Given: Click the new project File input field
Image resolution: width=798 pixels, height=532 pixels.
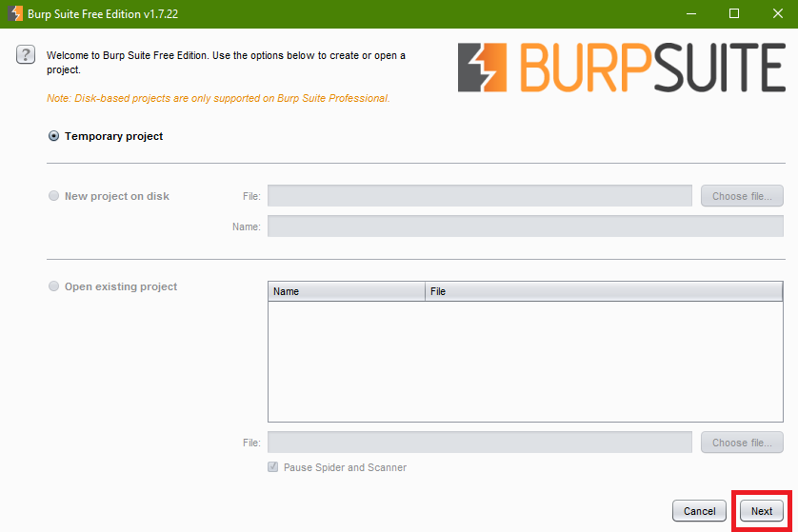Looking at the screenshot, I should click(479, 196).
